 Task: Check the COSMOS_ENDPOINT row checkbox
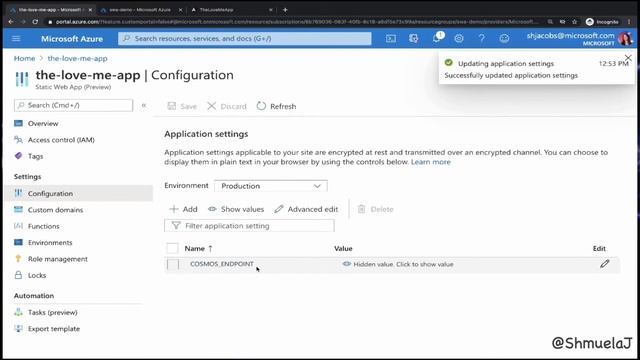click(x=173, y=264)
